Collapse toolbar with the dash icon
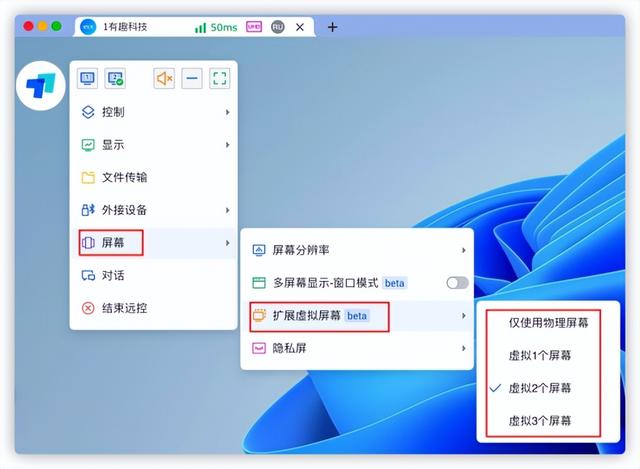 pos(192,78)
